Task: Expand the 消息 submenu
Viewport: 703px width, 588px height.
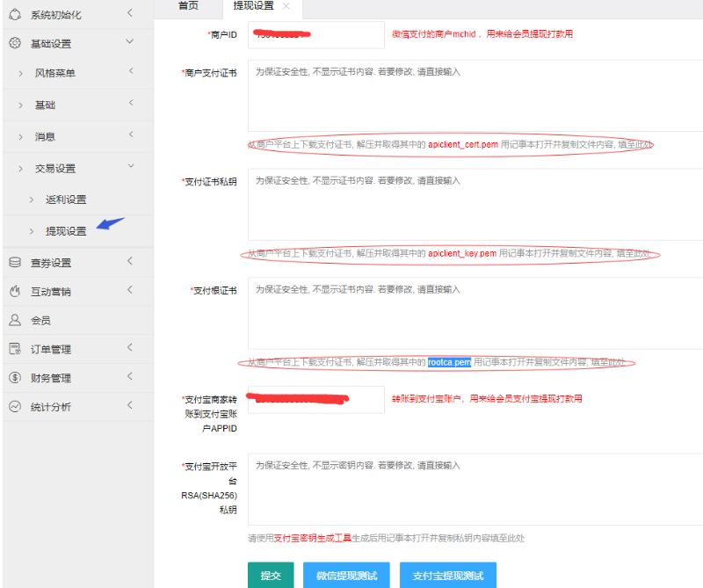Action: pyautogui.click(x=45, y=136)
